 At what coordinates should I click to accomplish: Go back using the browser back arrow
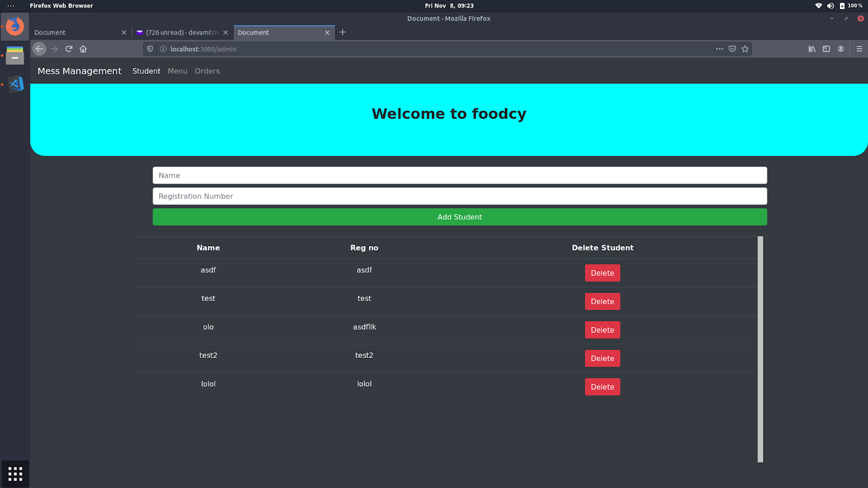pyautogui.click(x=39, y=49)
